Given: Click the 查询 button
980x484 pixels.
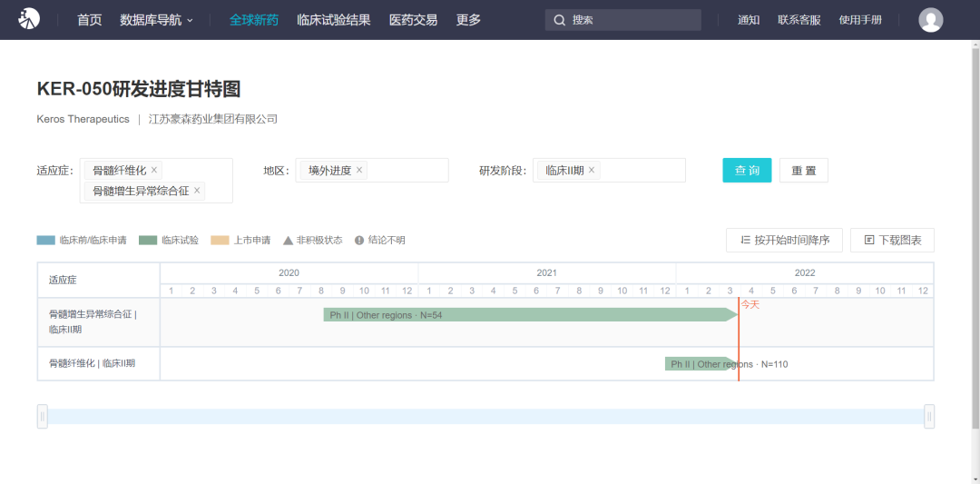Looking at the screenshot, I should point(747,171).
